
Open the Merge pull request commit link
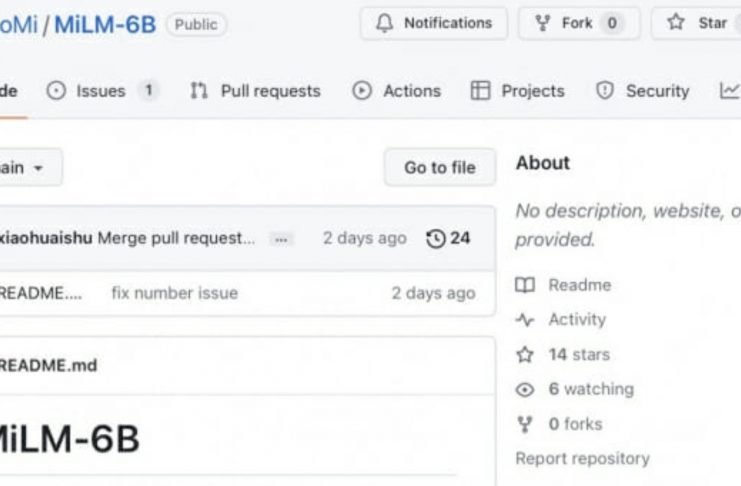click(176, 238)
